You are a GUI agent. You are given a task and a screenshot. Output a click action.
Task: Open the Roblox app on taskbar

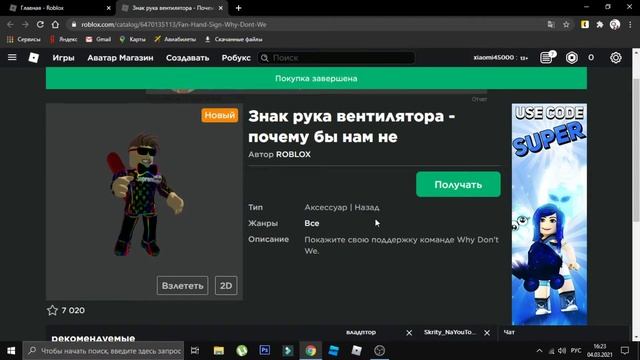coord(357,351)
